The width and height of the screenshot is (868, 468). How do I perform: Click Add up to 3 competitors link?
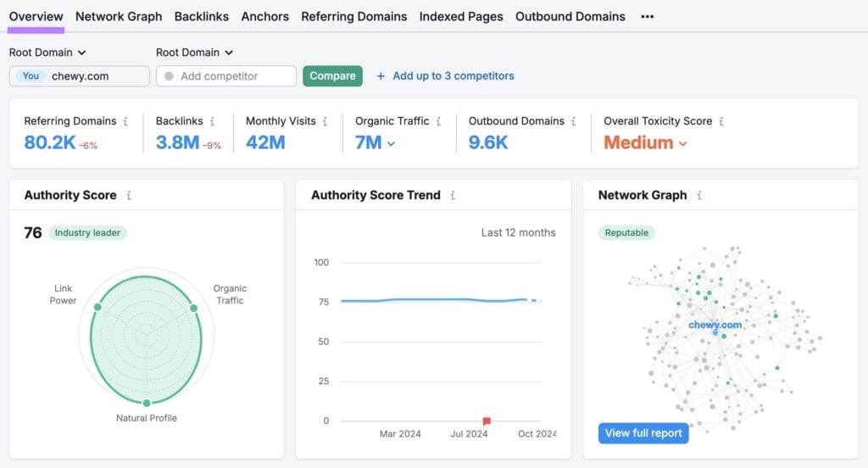[x=445, y=75]
